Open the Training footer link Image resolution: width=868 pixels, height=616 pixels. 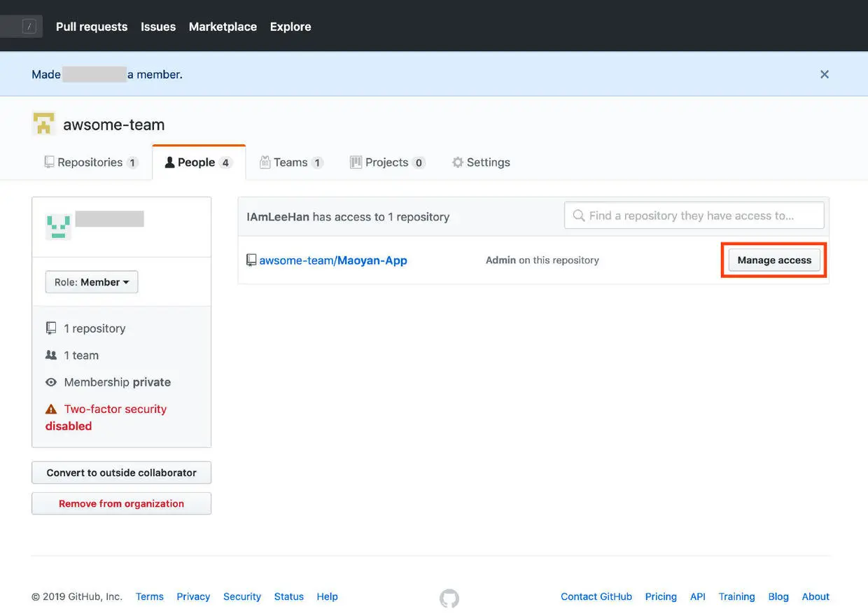(736, 596)
